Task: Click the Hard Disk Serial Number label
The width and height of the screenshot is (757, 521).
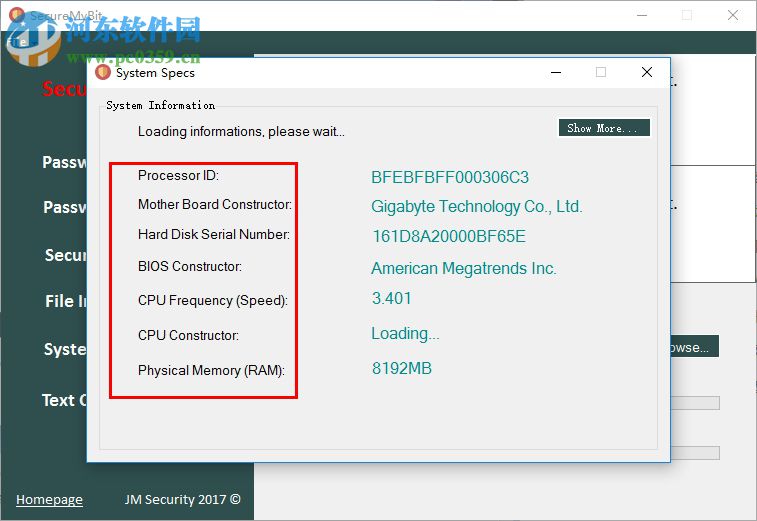Action: click(x=214, y=234)
